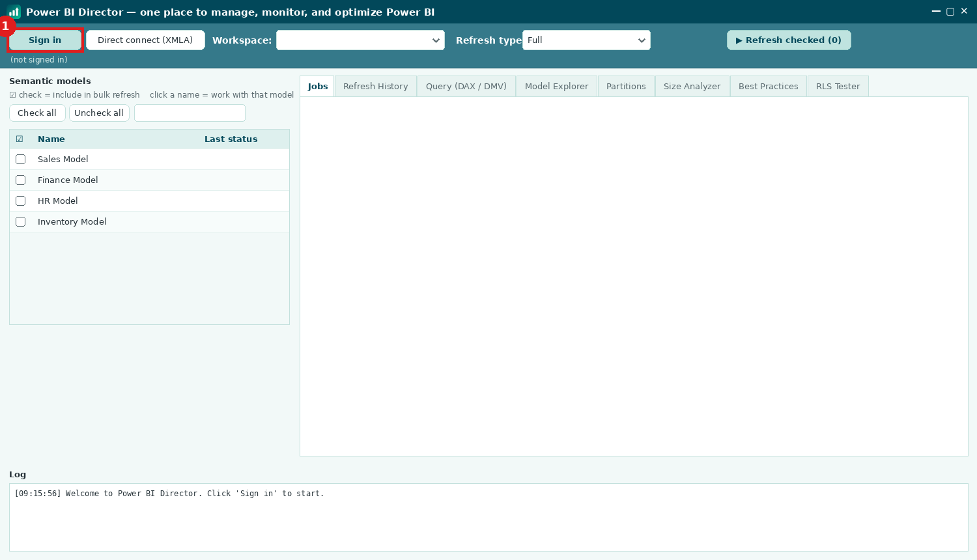Select the Sales Model name
This screenshot has height=560, width=977.
pos(63,160)
